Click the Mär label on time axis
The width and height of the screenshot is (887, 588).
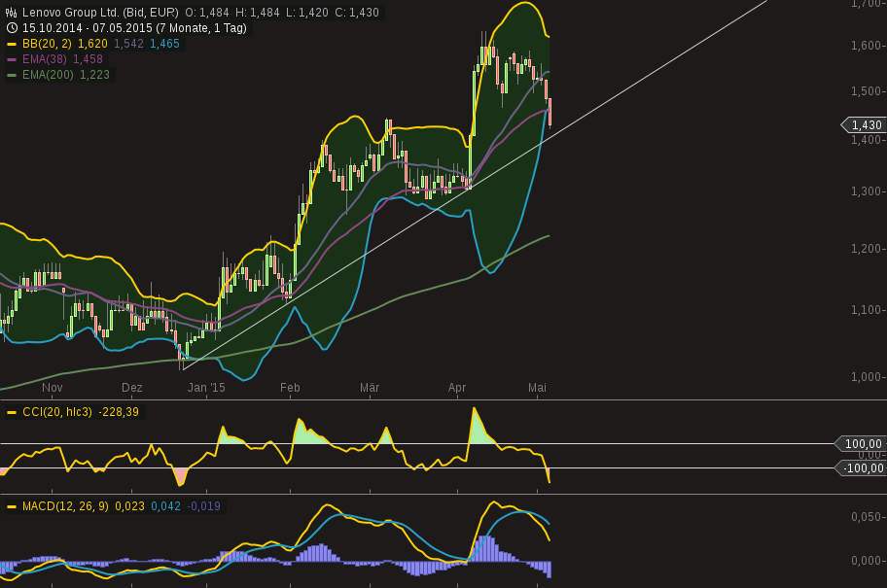370,388
